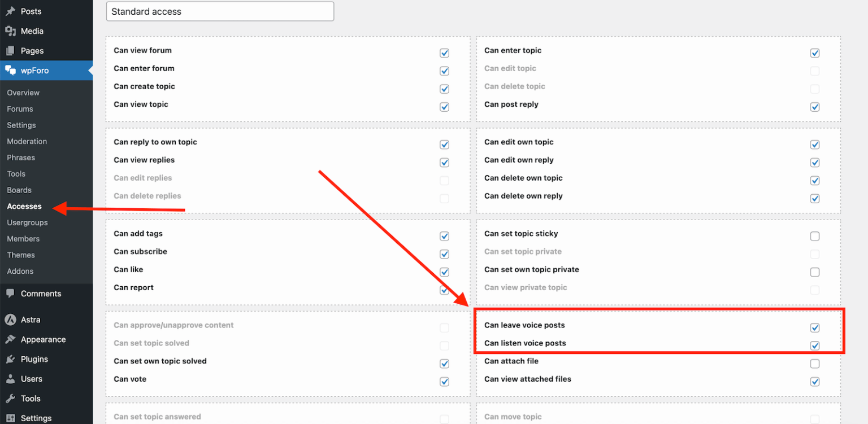The width and height of the screenshot is (868, 424).
Task: Click the Comments bubble icon
Action: (10, 294)
